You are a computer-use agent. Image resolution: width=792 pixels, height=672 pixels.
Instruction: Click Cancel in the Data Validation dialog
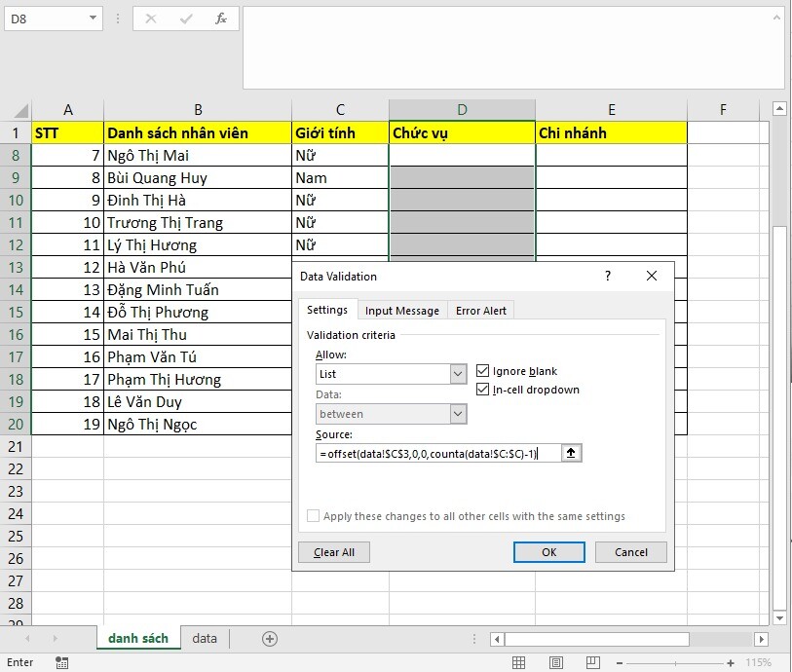[631, 552]
